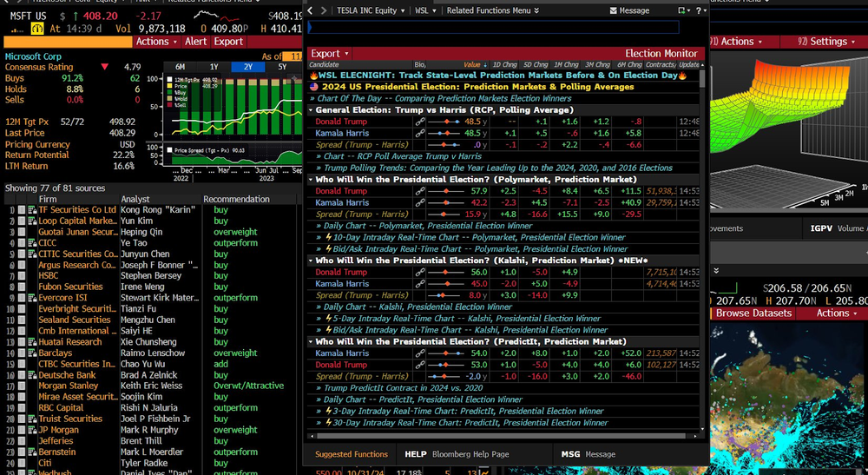Open report icon next to TF Securities

32,210
